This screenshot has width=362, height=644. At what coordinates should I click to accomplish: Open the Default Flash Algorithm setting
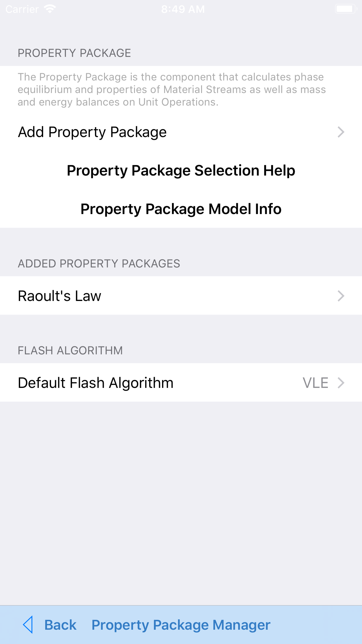coord(96,383)
